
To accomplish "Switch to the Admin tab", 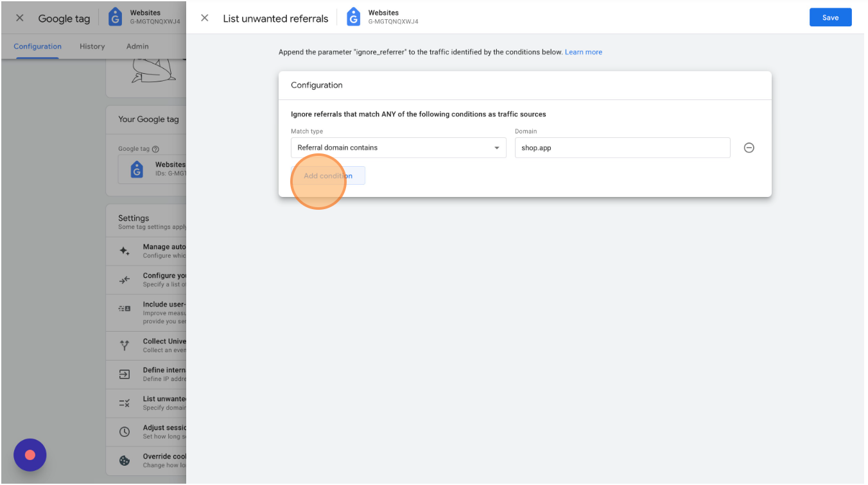I will pyautogui.click(x=137, y=46).
